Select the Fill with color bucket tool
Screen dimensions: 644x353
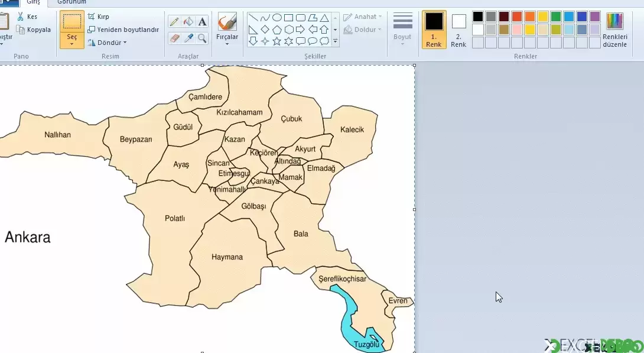[188, 21]
